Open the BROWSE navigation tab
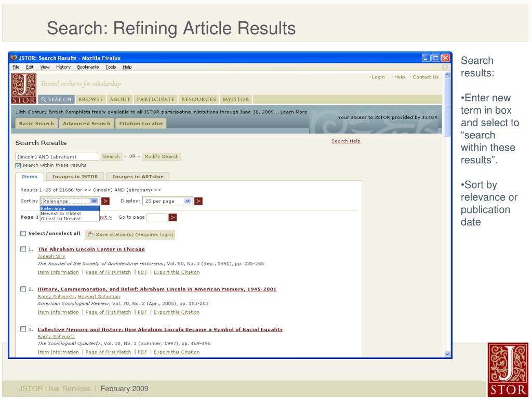The width and height of the screenshot is (532, 399). 90,99
